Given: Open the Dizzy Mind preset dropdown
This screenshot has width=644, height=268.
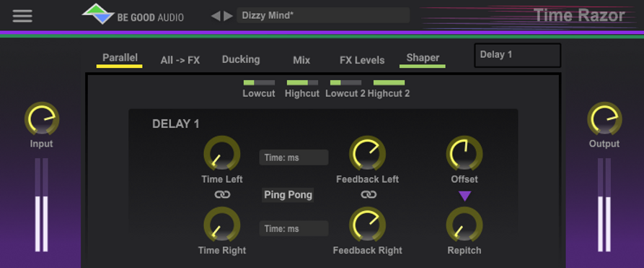Looking at the screenshot, I should pyautogui.click(x=323, y=15).
